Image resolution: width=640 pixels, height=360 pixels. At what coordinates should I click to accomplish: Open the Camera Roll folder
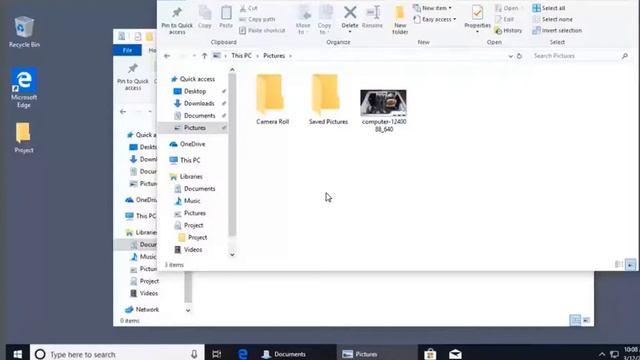pyautogui.click(x=272, y=99)
